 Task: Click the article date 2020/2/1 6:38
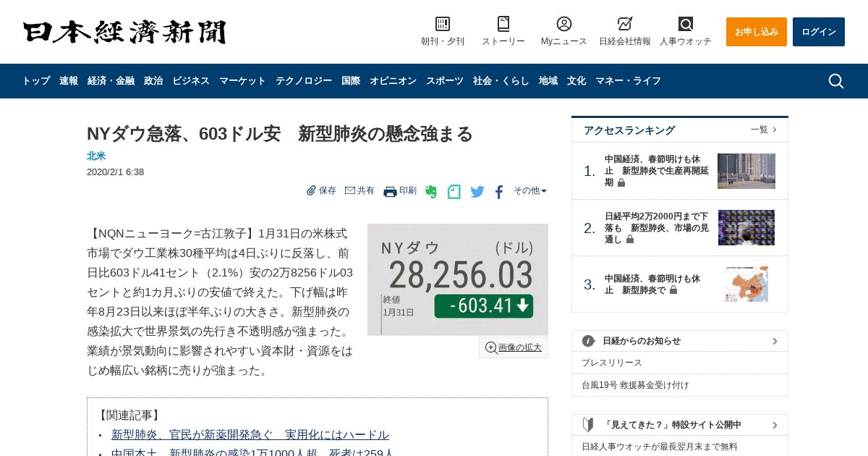(115, 172)
